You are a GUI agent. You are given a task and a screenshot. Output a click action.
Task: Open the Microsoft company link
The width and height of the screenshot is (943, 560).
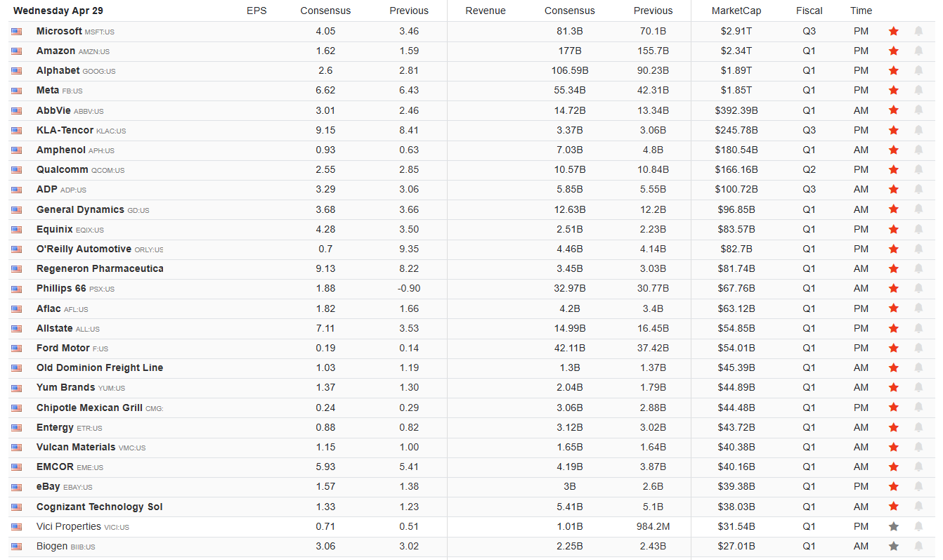pyautogui.click(x=59, y=31)
